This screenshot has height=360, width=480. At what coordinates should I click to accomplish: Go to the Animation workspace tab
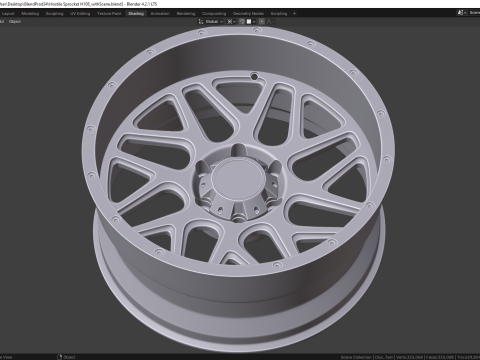(x=160, y=14)
